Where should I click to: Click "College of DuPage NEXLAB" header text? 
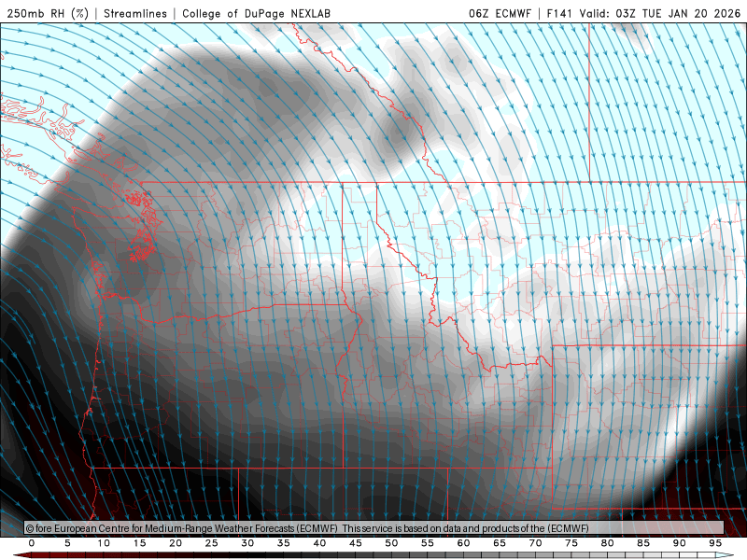(256, 13)
